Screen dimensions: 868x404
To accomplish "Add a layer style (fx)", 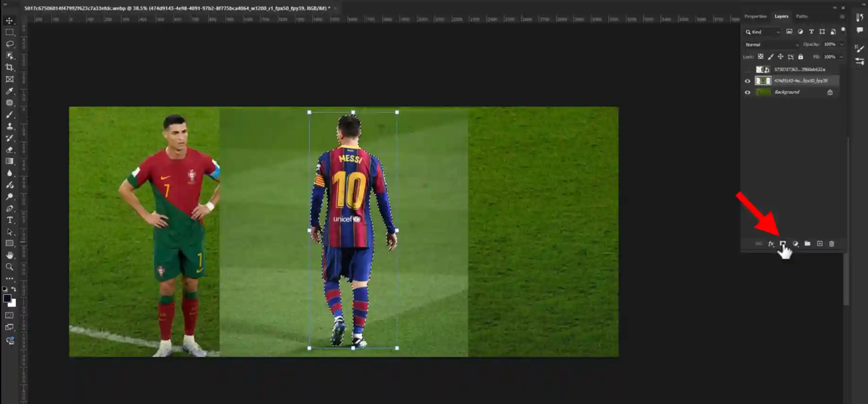I will coord(771,244).
